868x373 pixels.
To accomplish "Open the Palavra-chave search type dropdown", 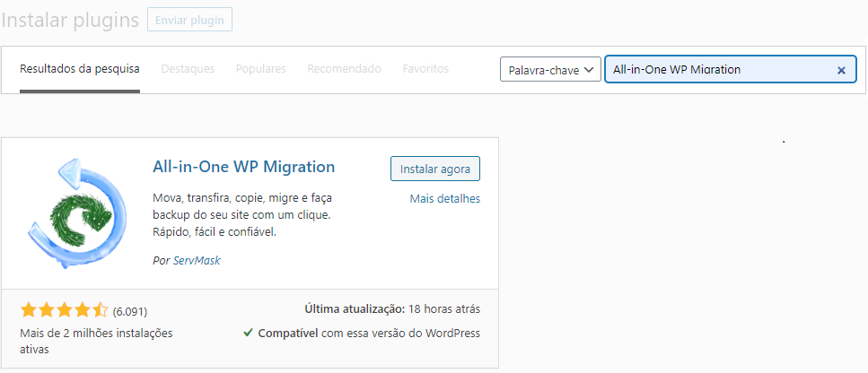I will (x=550, y=70).
